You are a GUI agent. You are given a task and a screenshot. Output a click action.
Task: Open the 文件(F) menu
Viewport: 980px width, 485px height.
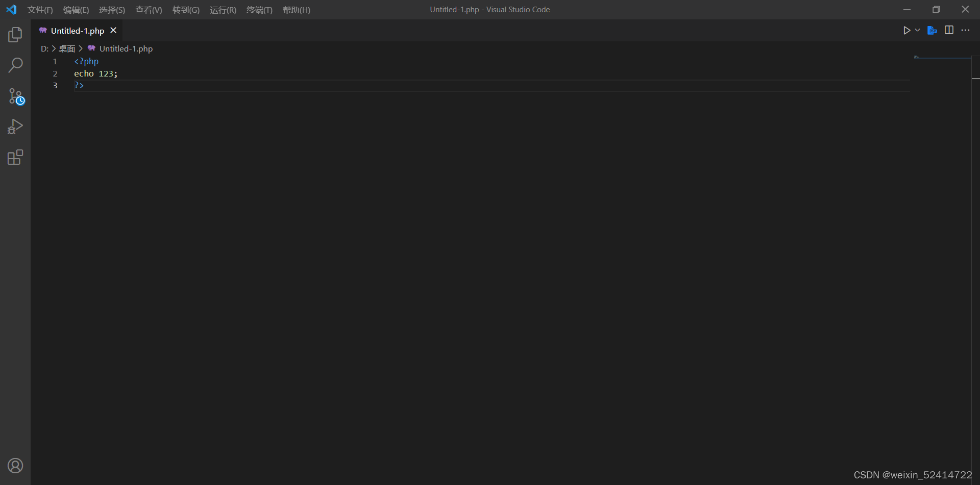40,10
